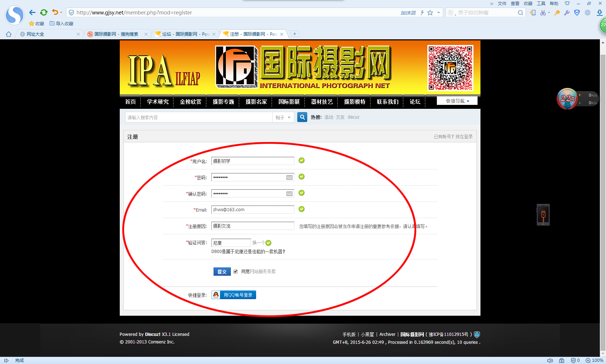
Task: Select the 摄影名家 navigation menu item
Action: coord(256,101)
